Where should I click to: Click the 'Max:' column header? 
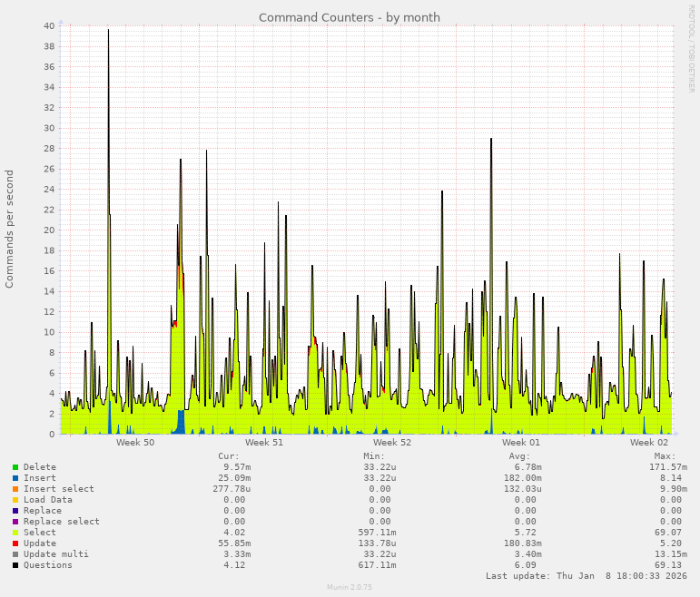click(x=665, y=456)
